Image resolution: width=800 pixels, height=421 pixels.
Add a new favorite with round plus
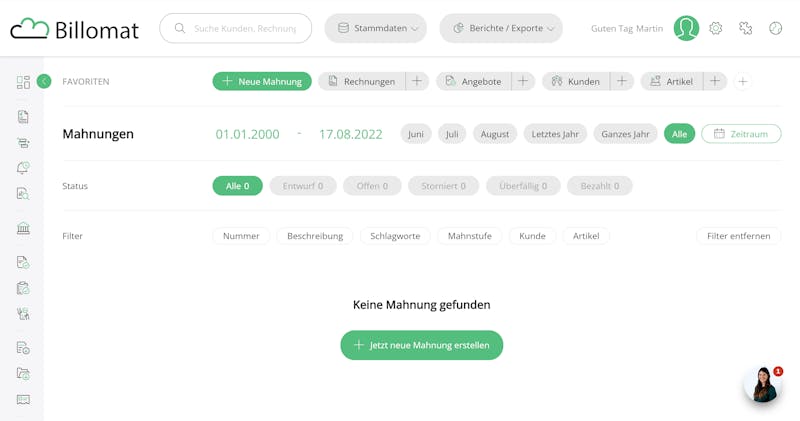tap(743, 81)
